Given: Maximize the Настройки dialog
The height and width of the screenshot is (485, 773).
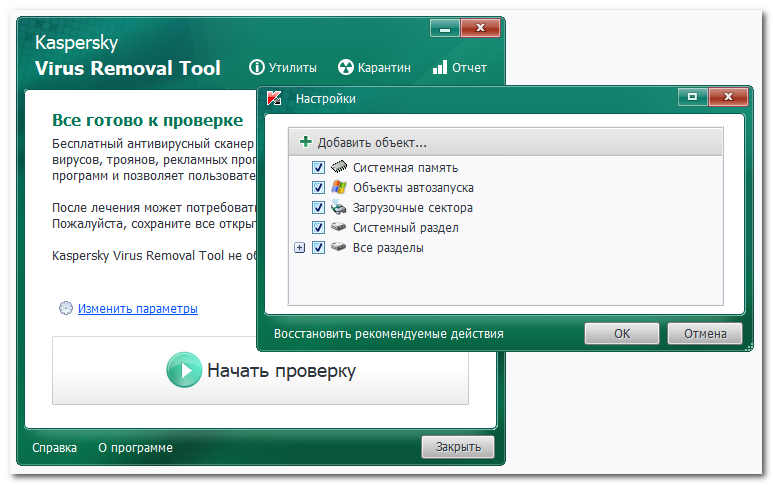Looking at the screenshot, I should pos(693,97).
